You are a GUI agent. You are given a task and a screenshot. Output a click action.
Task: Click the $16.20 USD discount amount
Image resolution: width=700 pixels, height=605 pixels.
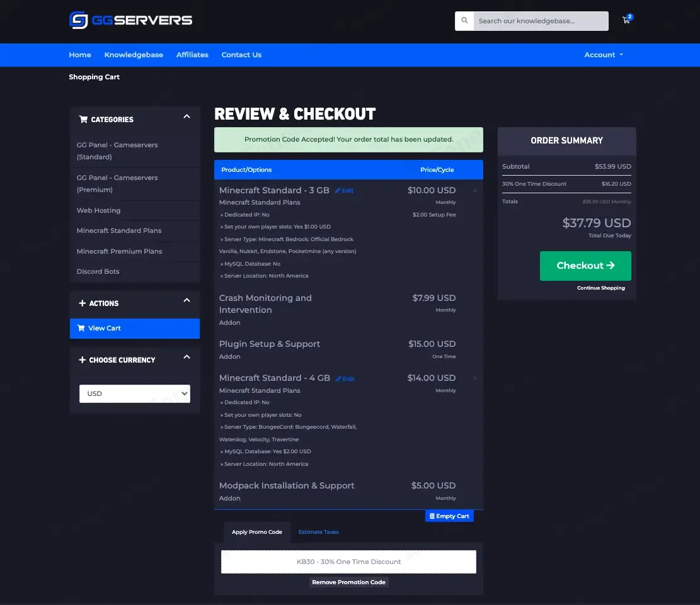(616, 184)
